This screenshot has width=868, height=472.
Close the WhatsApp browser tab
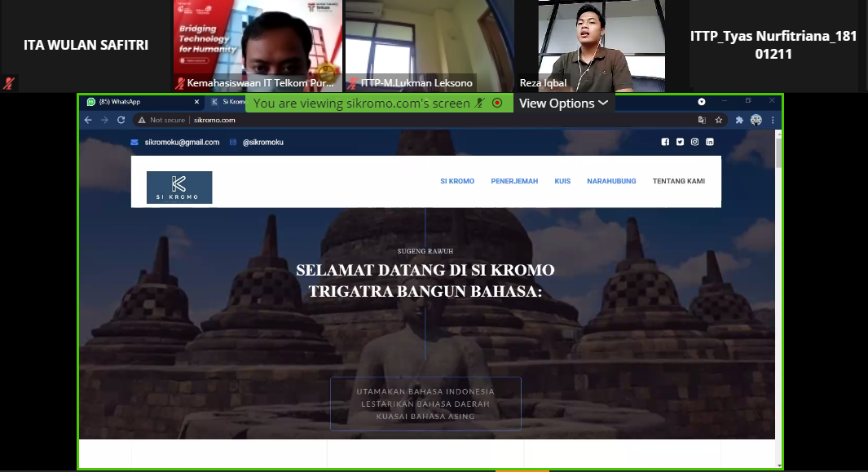[x=196, y=102]
